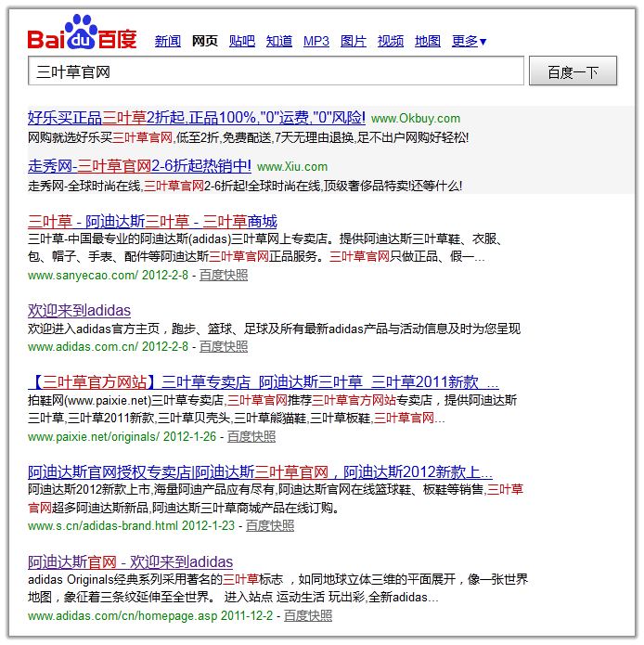644x645 pixels.
Task: Open the 新闻 news tab
Action: point(168,41)
